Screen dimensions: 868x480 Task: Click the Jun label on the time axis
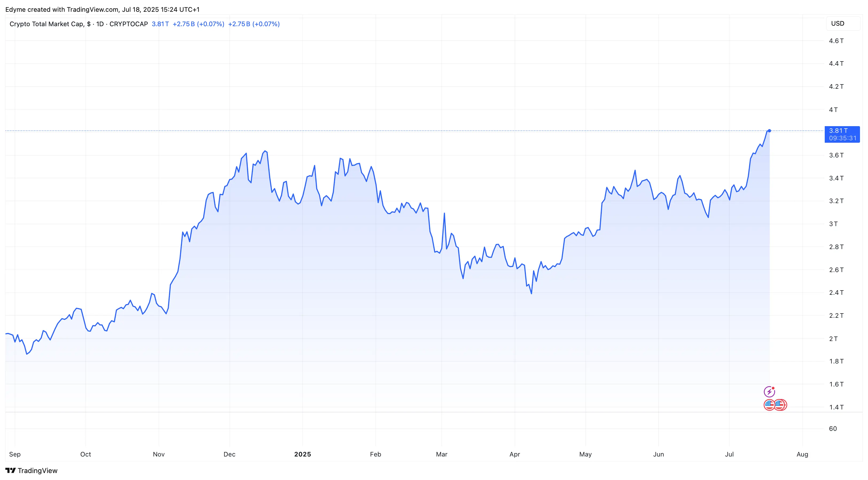(x=659, y=454)
